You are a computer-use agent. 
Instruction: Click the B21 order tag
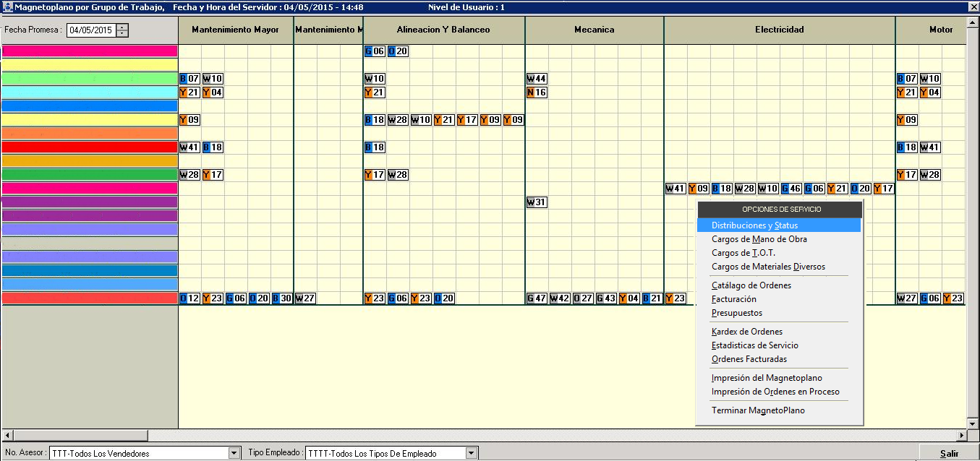[x=652, y=298]
